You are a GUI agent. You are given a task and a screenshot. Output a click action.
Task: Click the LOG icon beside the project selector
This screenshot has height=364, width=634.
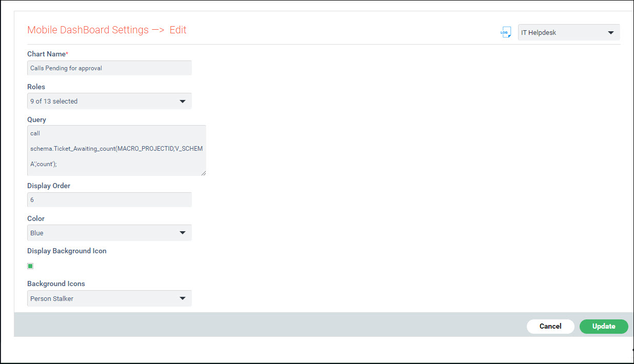pos(506,32)
